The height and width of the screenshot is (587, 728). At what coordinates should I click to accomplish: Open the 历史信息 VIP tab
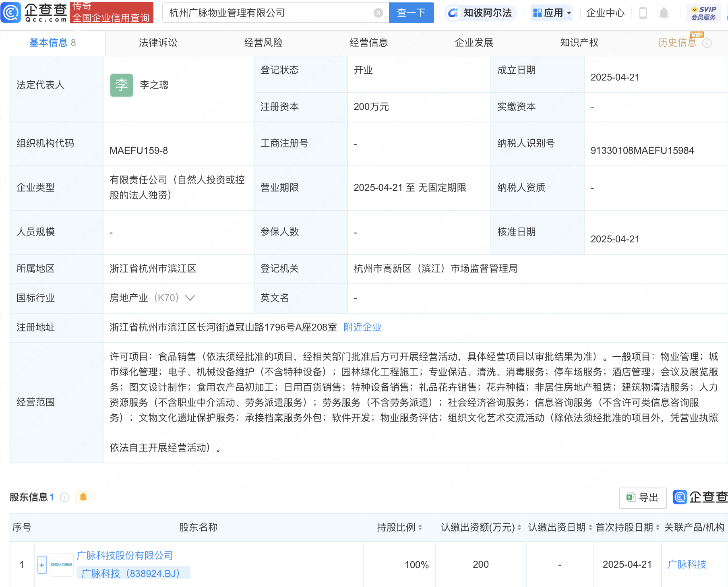pos(677,43)
